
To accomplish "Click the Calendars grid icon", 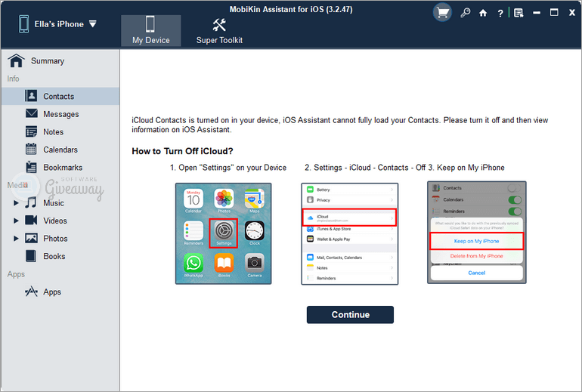I will click(31, 149).
